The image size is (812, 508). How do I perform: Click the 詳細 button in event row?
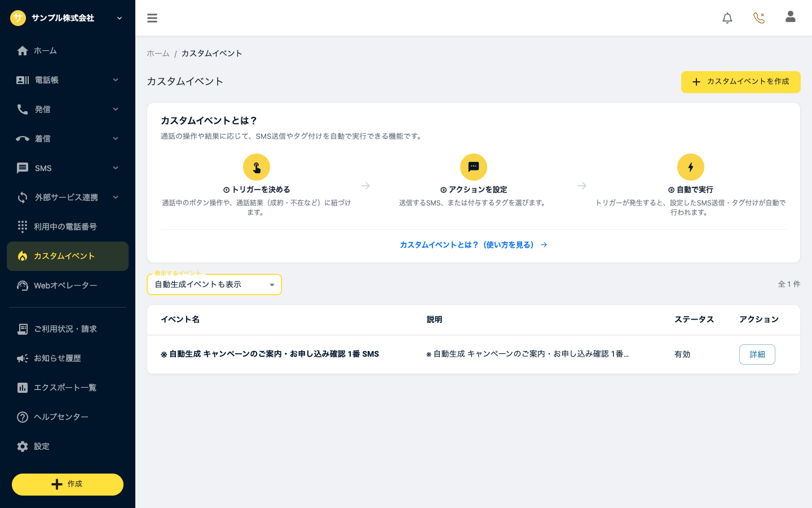click(x=757, y=354)
